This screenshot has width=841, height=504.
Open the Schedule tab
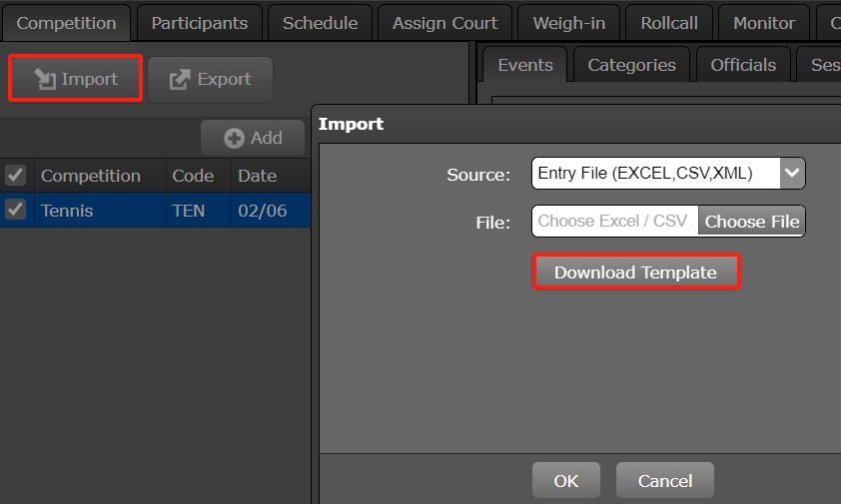tap(320, 22)
